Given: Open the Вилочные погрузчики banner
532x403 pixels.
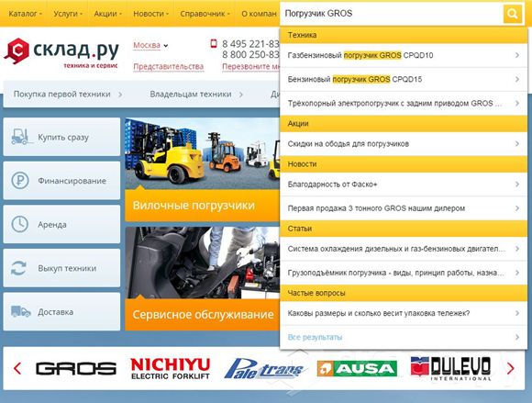Looking at the screenshot, I should point(202,206).
